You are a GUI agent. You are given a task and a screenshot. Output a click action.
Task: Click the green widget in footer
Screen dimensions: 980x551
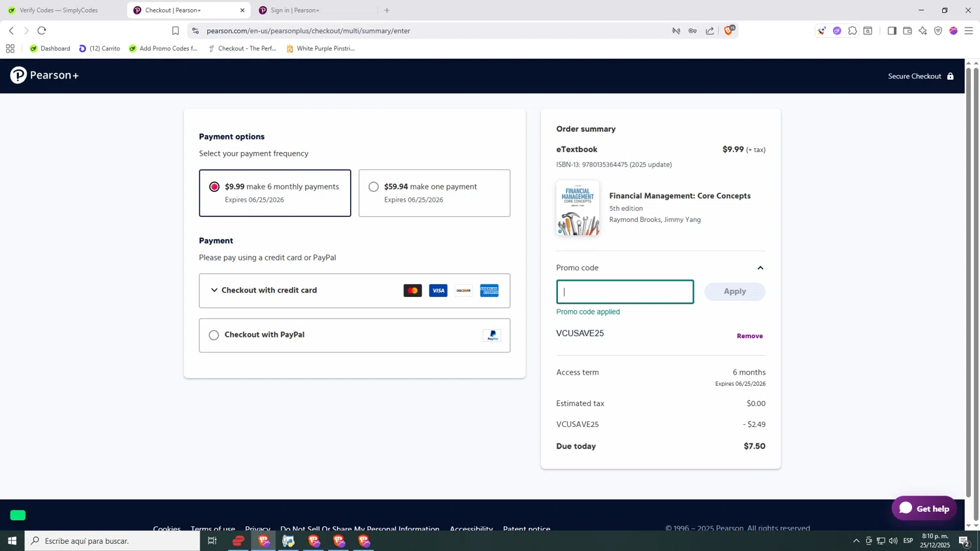click(18, 515)
